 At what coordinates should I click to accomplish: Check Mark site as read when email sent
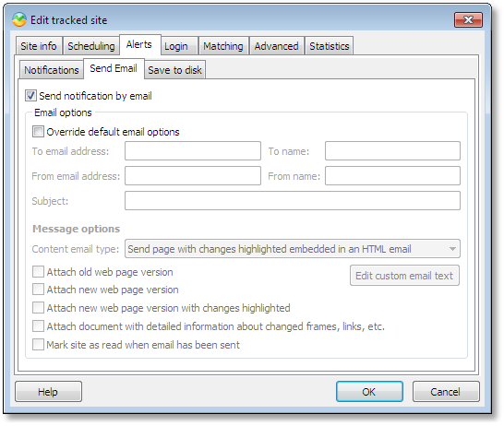(38, 345)
